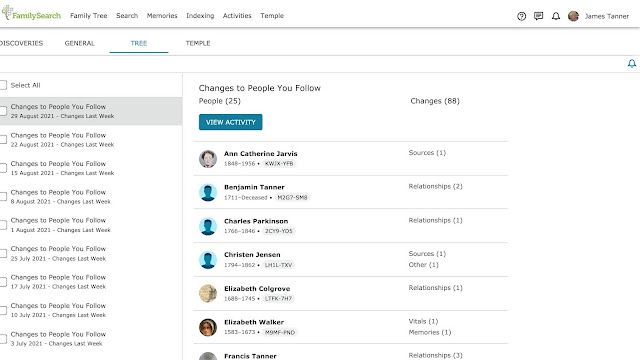Open the Indexing menu
Image resolution: width=640 pixels, height=360 pixels.
tap(200, 16)
